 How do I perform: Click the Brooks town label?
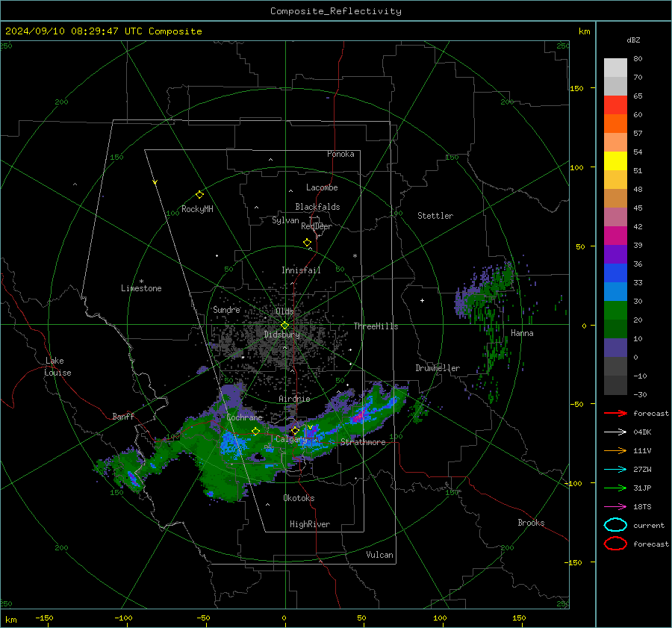pos(531,523)
